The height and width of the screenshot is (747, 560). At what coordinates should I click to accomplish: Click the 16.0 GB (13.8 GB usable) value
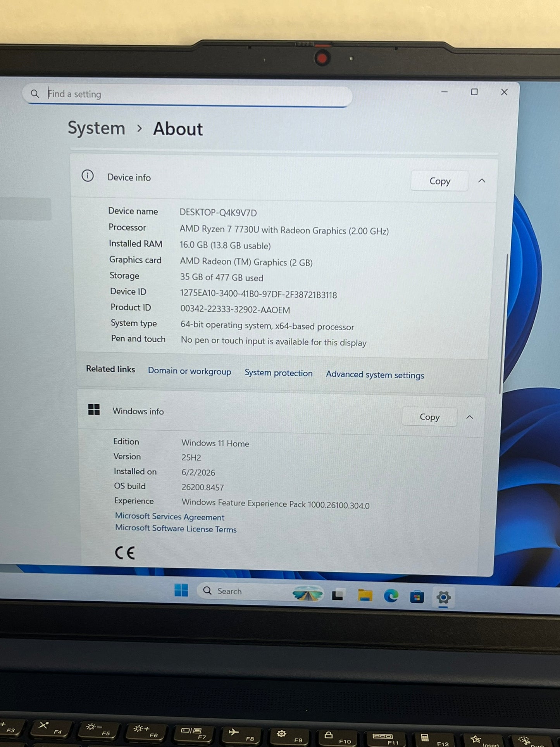pyautogui.click(x=225, y=245)
